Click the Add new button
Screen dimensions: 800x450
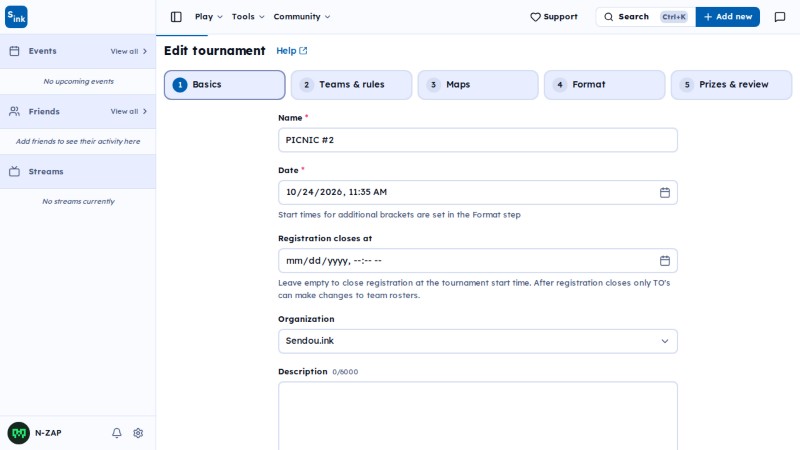point(728,17)
